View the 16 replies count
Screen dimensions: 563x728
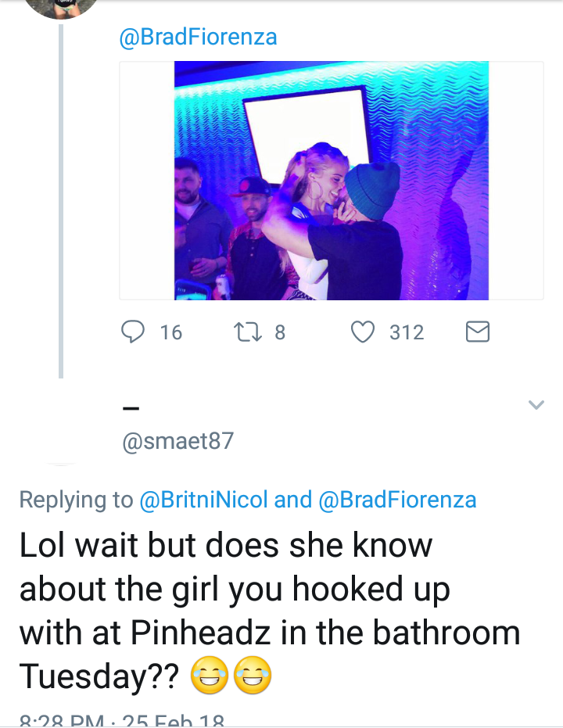tap(170, 332)
